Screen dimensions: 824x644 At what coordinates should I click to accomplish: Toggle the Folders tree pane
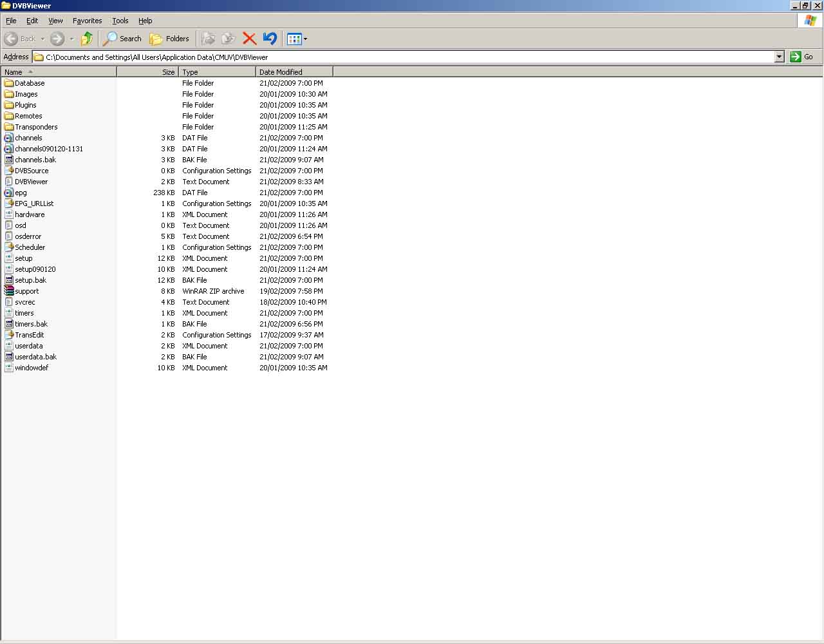point(169,39)
